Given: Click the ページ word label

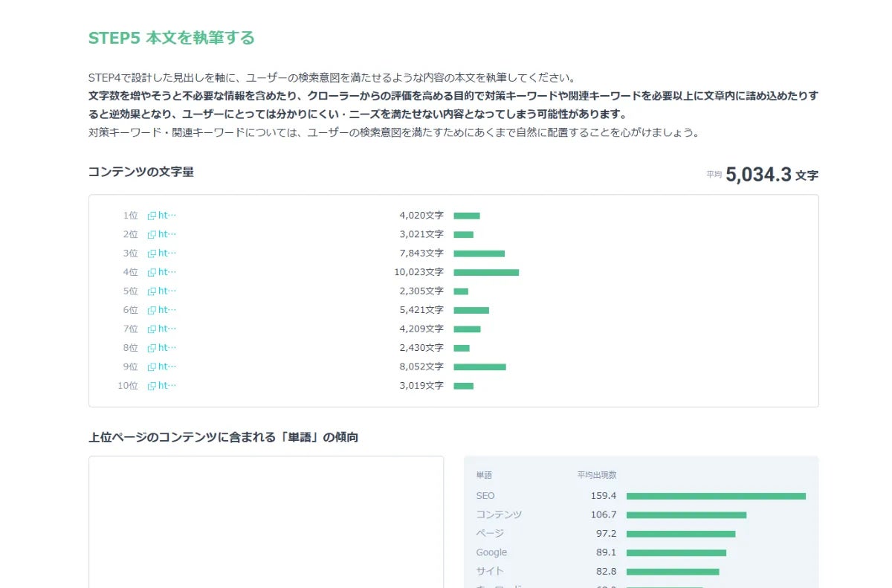Looking at the screenshot, I should pyautogui.click(x=490, y=534).
